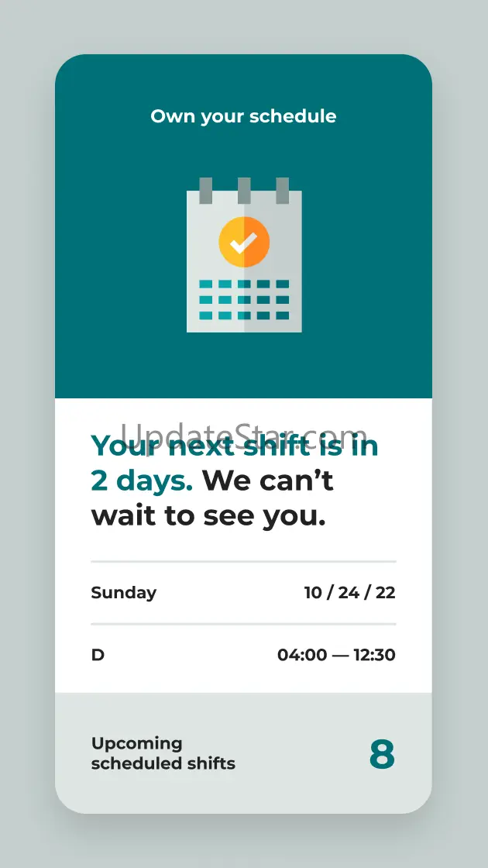Image resolution: width=488 pixels, height=868 pixels.
Task: Select the Sunday day label
Action: [x=124, y=593]
